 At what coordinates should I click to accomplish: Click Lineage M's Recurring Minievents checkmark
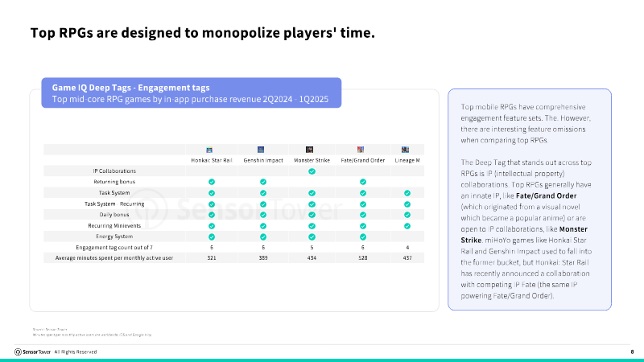coord(407,225)
